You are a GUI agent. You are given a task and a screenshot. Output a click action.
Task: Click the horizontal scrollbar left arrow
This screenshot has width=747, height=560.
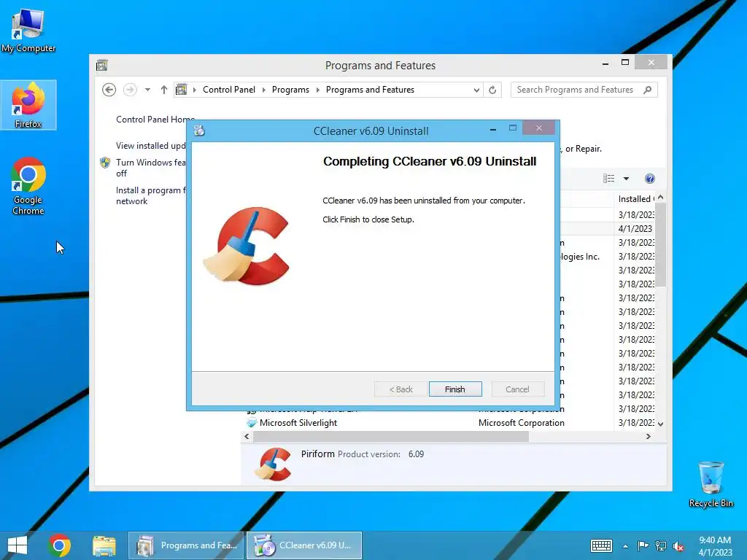point(247,436)
